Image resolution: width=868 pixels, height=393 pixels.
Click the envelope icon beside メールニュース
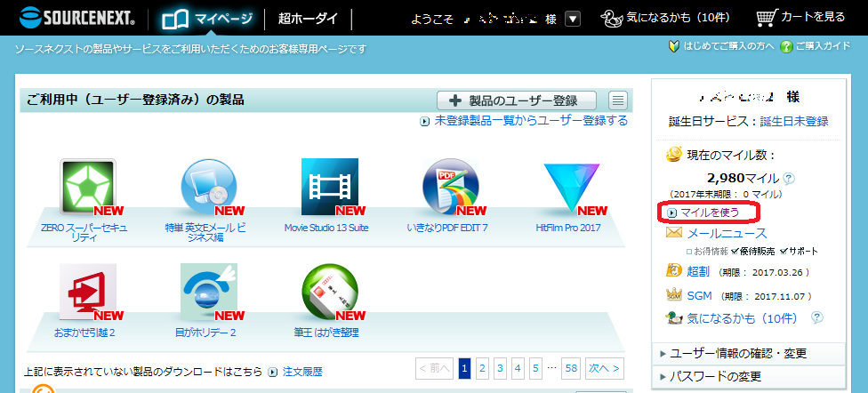[674, 233]
